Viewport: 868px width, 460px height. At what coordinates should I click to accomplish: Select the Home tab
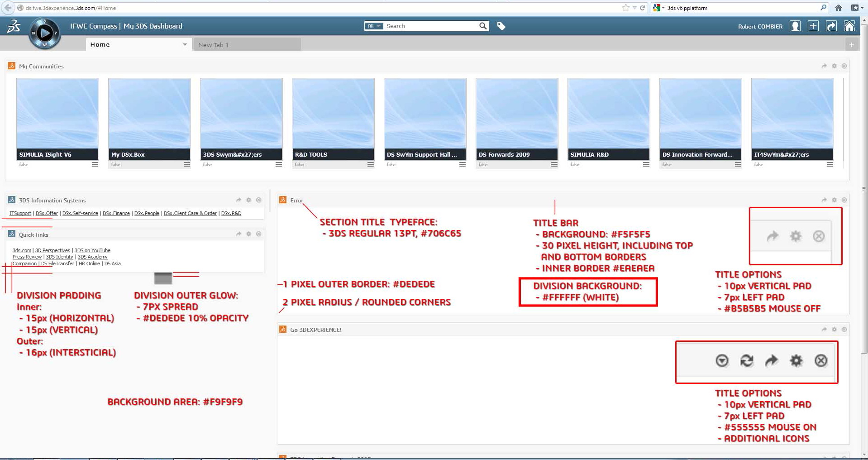[x=100, y=44]
